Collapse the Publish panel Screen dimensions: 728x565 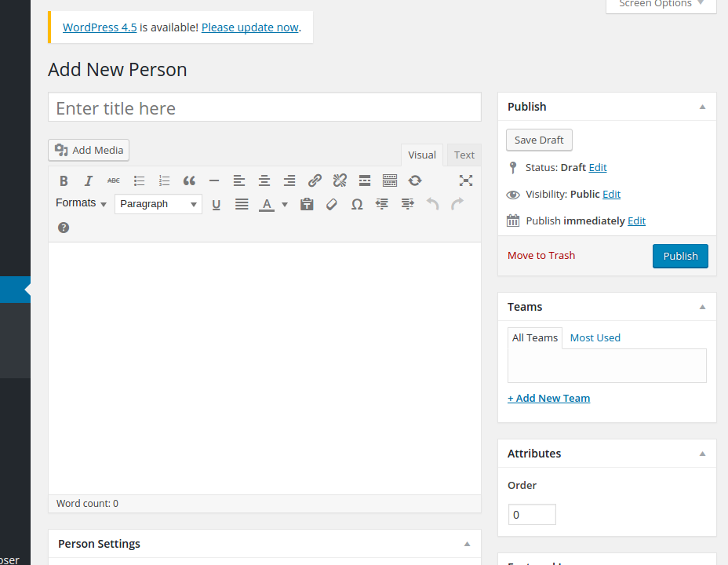pos(702,107)
